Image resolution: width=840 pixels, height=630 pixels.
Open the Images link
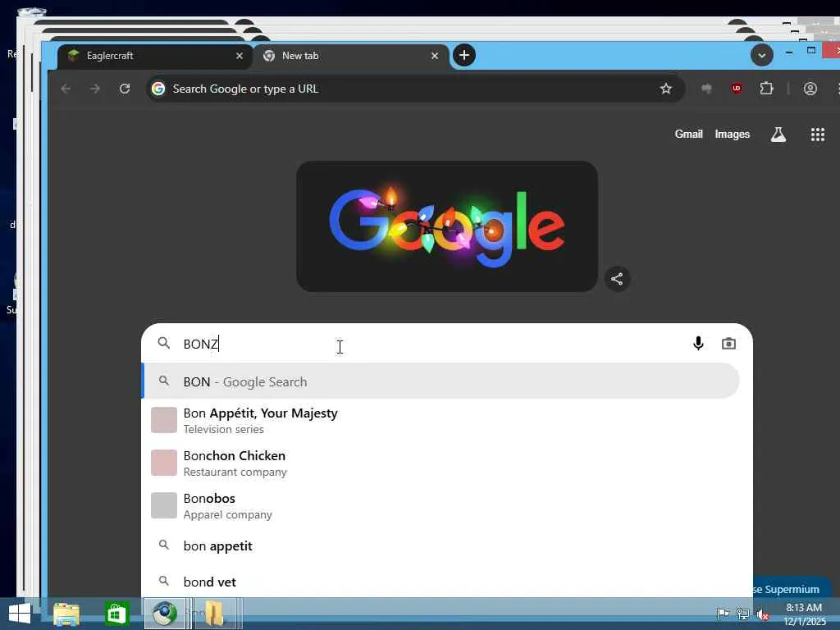point(732,135)
